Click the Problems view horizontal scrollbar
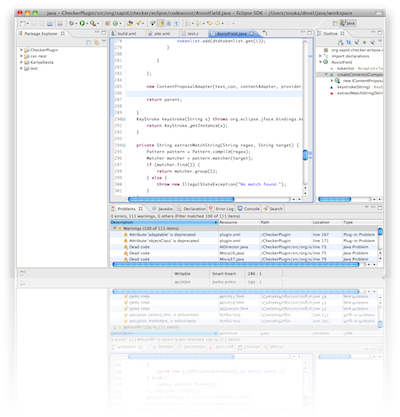Viewport: 400px width, 417px height. (x=236, y=264)
